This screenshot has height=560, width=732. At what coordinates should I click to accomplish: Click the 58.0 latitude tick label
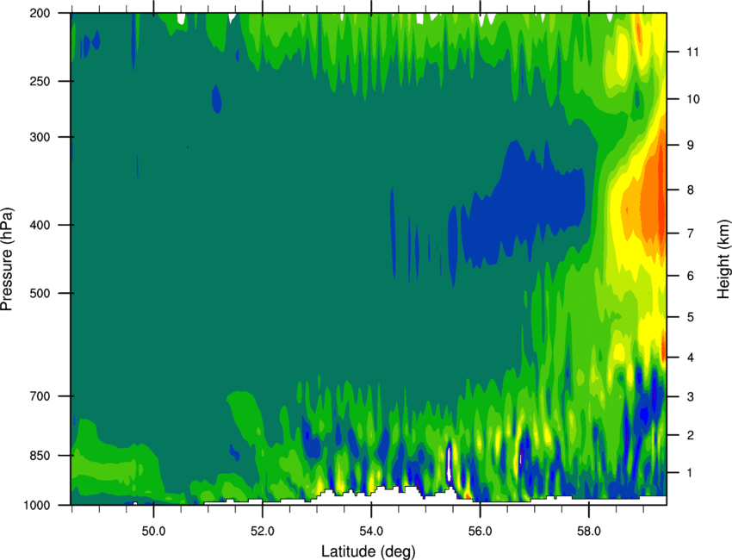pos(589,532)
